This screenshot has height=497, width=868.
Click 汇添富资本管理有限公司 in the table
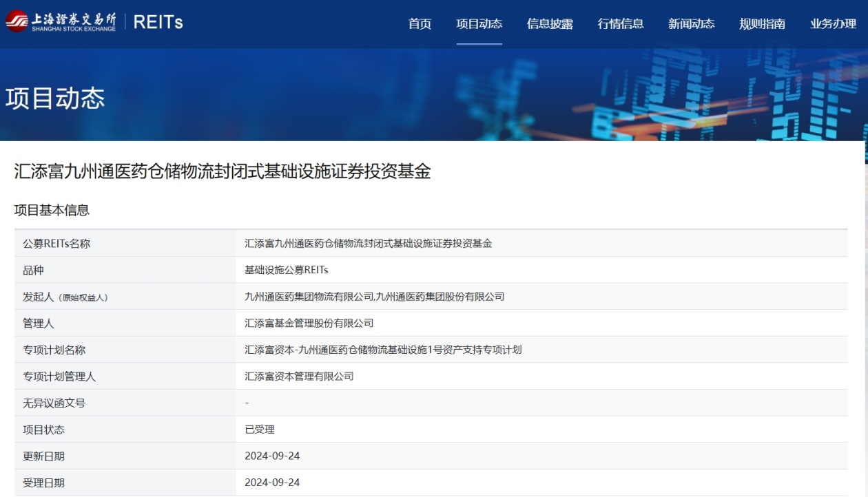coord(299,377)
